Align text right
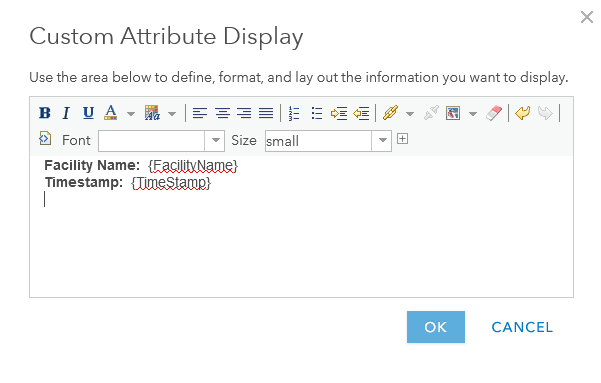Viewport: 601px width, 383px height. point(244,113)
